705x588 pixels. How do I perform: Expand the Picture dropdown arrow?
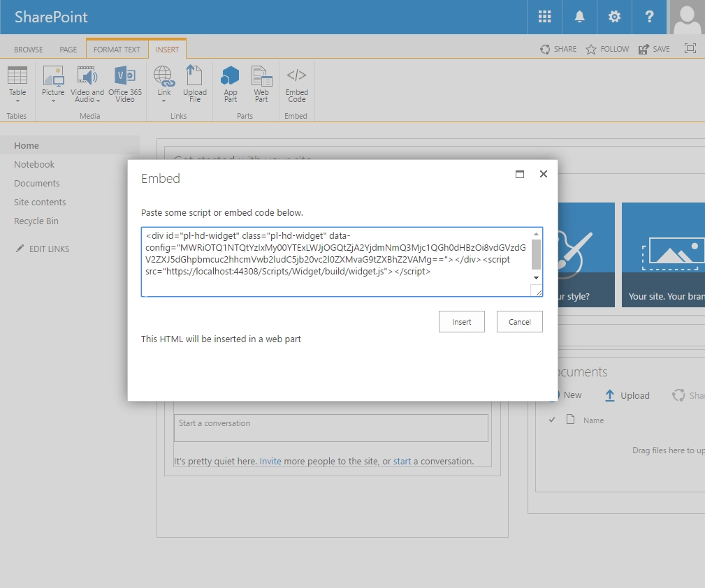pyautogui.click(x=53, y=101)
